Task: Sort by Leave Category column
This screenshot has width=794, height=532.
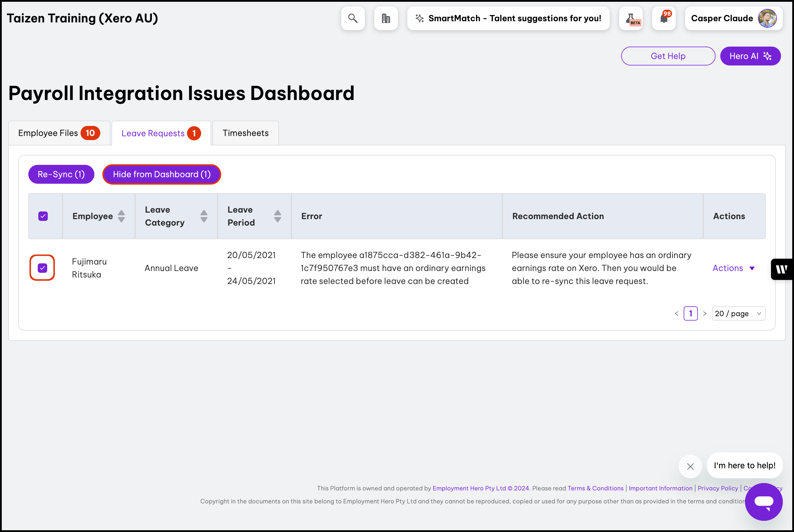Action: [x=204, y=216]
